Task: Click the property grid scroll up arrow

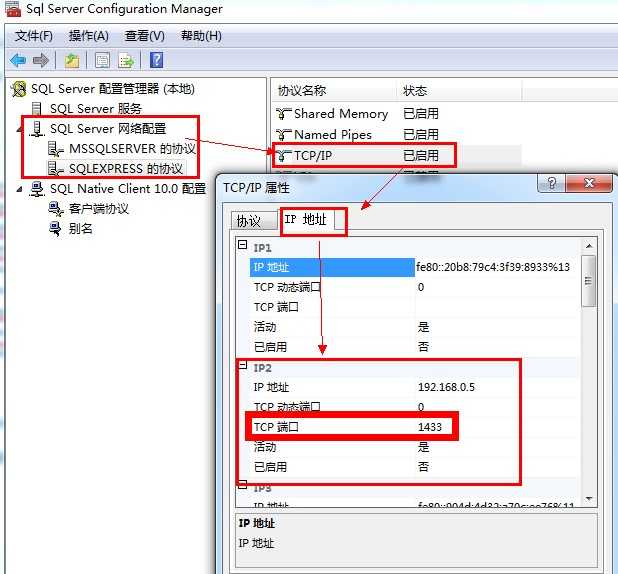Action: point(589,246)
